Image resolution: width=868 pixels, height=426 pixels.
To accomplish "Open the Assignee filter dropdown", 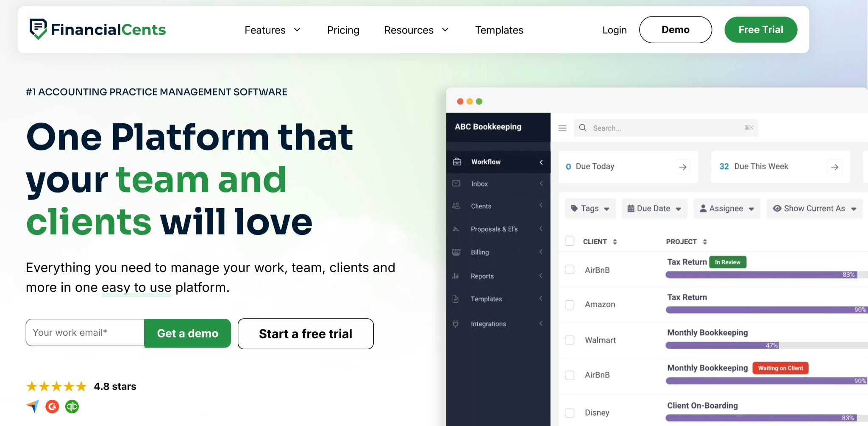I will tap(727, 209).
